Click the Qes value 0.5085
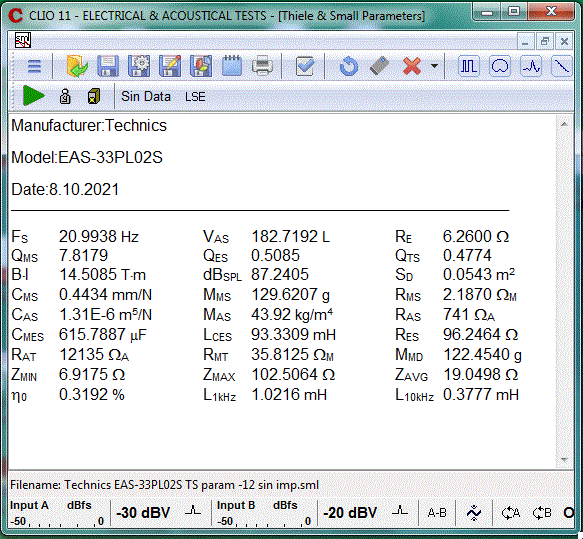 (x=275, y=256)
